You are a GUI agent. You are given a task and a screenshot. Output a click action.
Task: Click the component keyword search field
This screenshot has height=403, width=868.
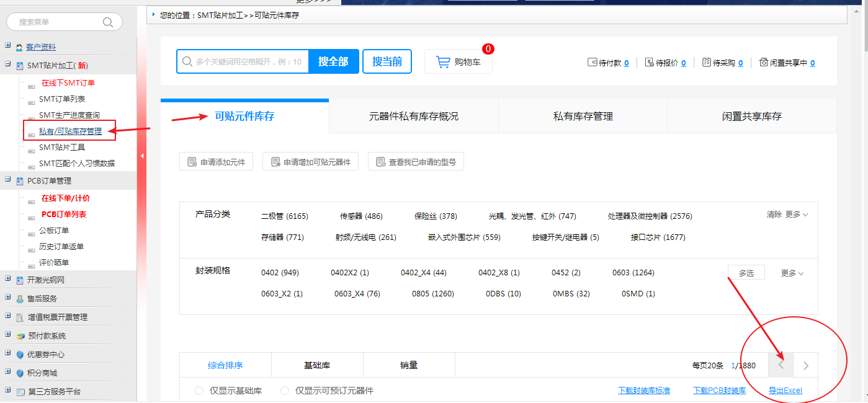[248, 62]
